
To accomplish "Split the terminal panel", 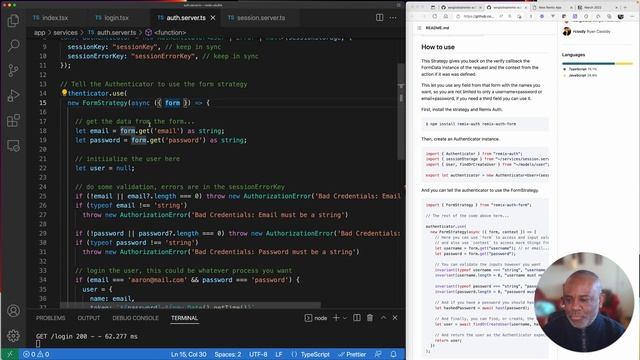I will click(x=357, y=318).
